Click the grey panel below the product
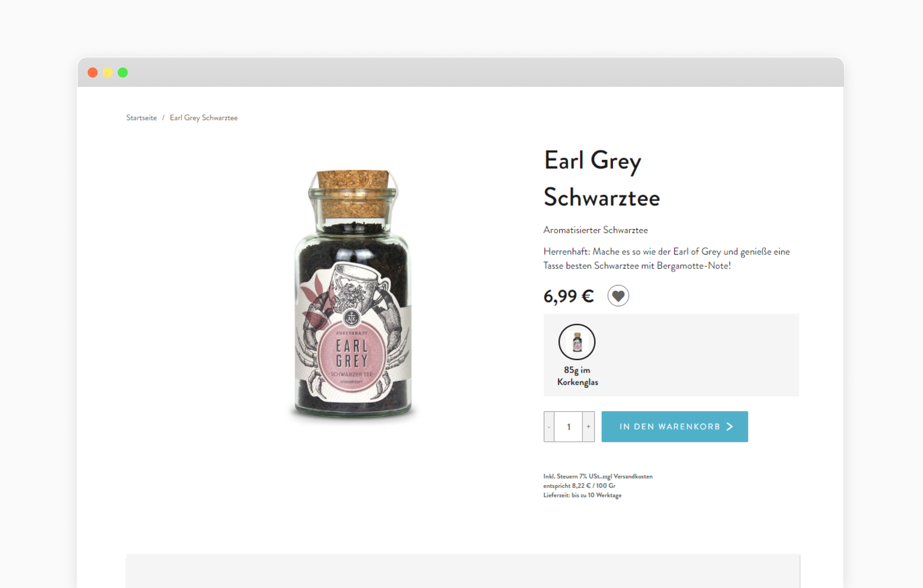The width and height of the screenshot is (923, 588). pyautogui.click(x=463, y=571)
